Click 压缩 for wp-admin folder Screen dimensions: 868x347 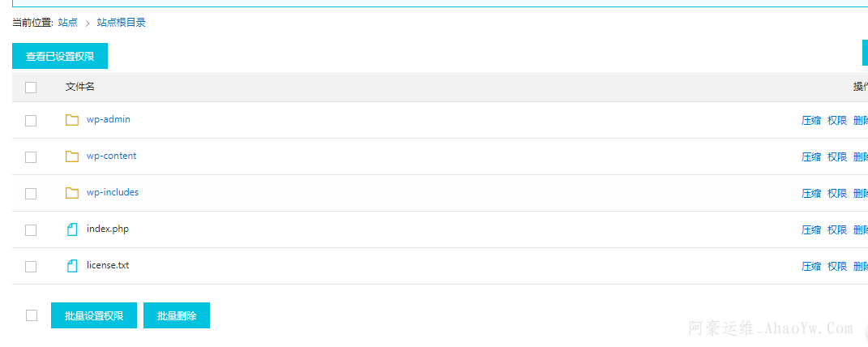click(x=811, y=121)
